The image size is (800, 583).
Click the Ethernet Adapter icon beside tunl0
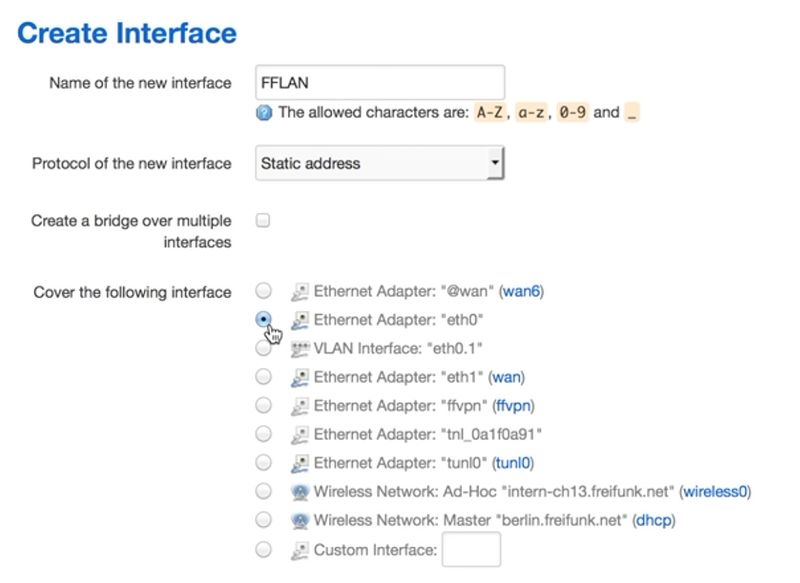pos(300,462)
